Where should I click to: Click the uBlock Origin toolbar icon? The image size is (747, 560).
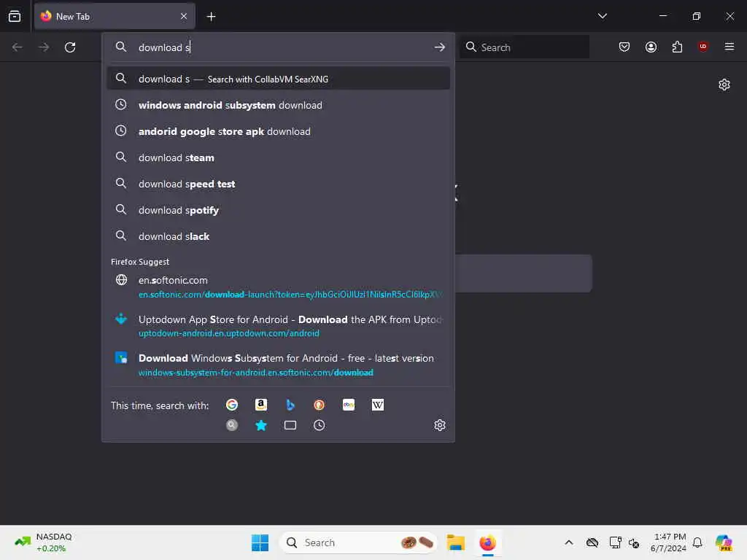coord(703,47)
